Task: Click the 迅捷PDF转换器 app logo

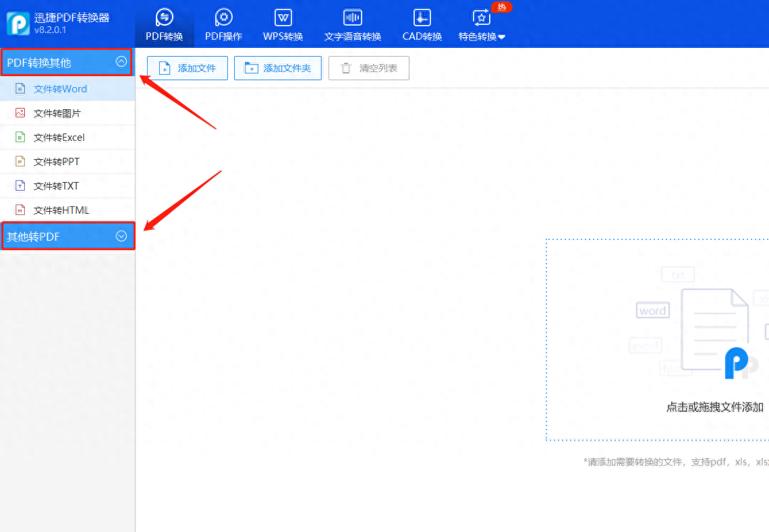Action: (x=18, y=23)
